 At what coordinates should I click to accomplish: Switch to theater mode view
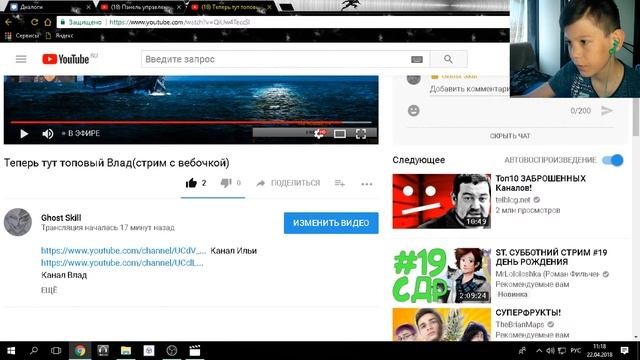pos(340,133)
